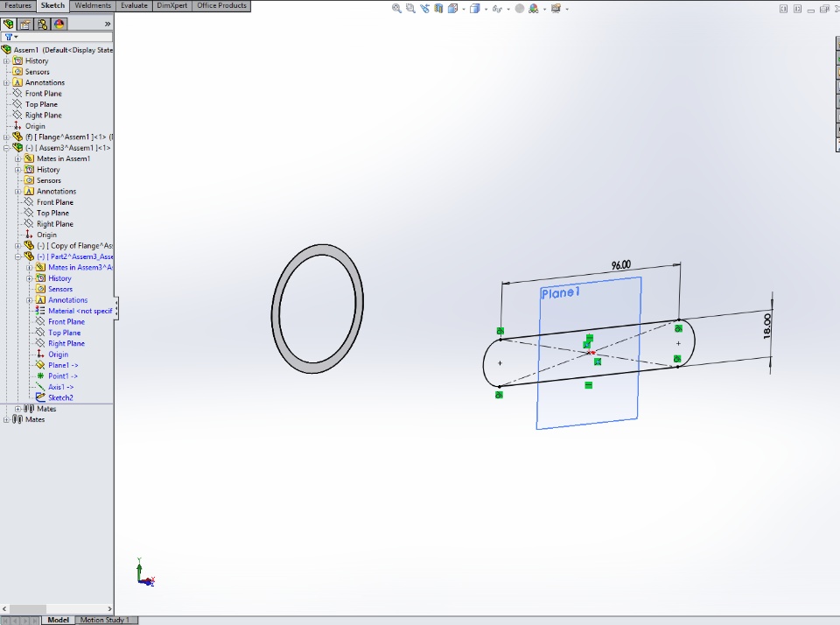Click the tree scrollbar left arrow

coord(4,609)
